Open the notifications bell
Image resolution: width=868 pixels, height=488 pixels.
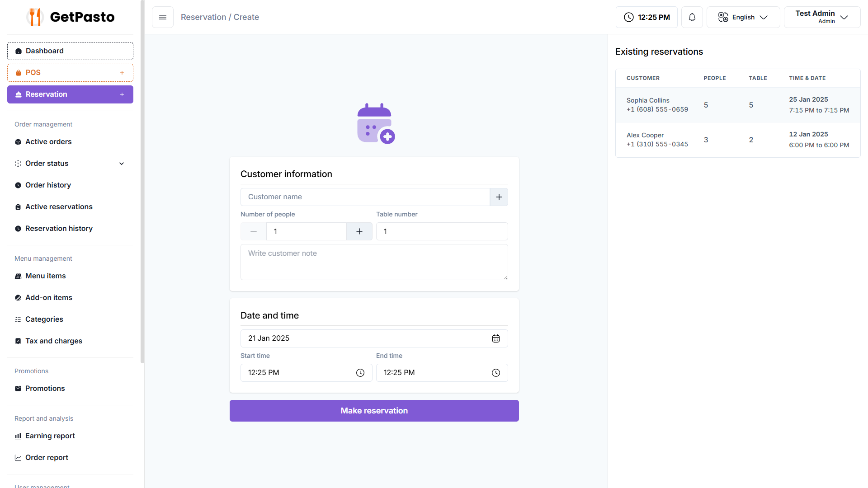click(692, 17)
